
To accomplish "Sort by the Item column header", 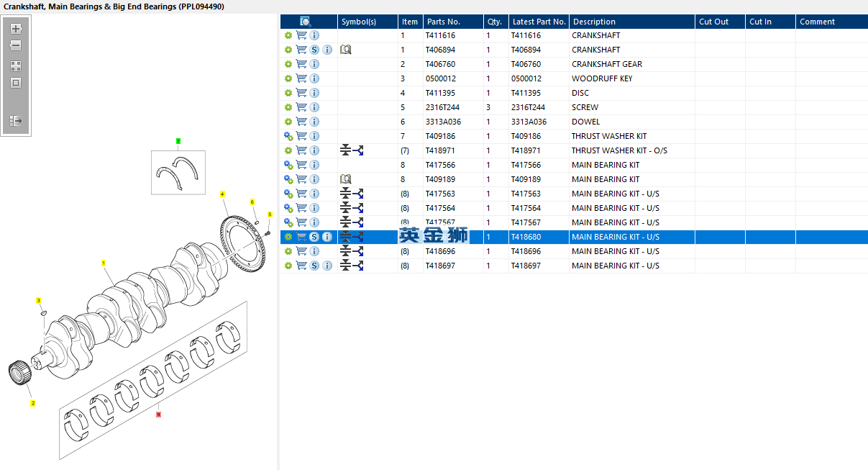I will pyautogui.click(x=410, y=22).
